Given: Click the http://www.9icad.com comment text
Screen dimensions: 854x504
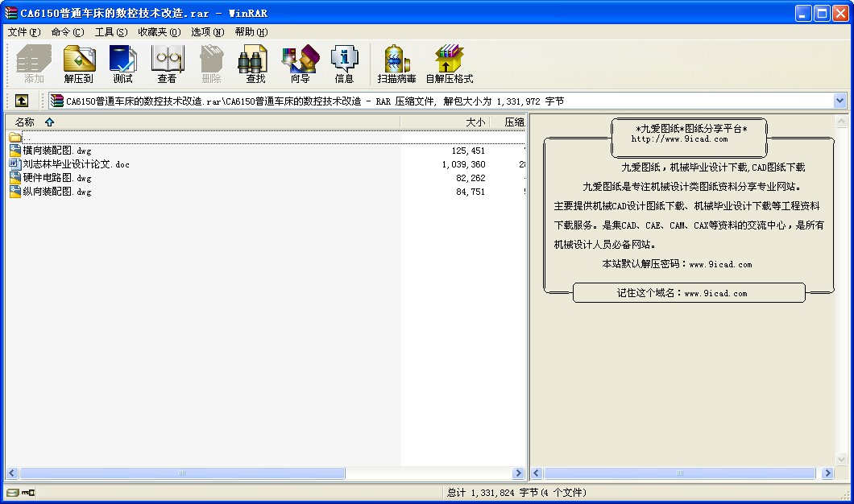Looking at the screenshot, I should [x=679, y=139].
